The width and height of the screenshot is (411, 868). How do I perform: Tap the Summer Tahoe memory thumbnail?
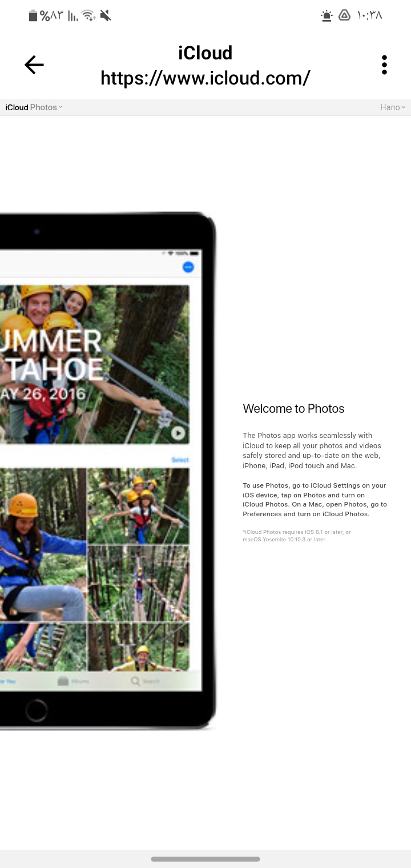point(94,364)
